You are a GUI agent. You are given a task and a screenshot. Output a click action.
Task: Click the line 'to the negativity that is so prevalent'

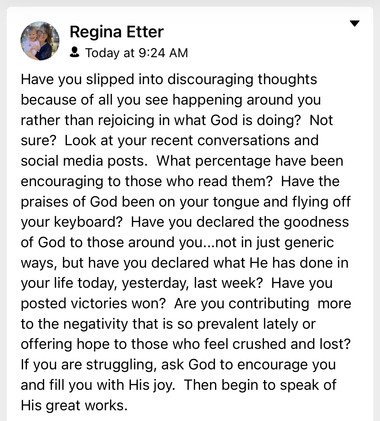pyautogui.click(x=168, y=324)
